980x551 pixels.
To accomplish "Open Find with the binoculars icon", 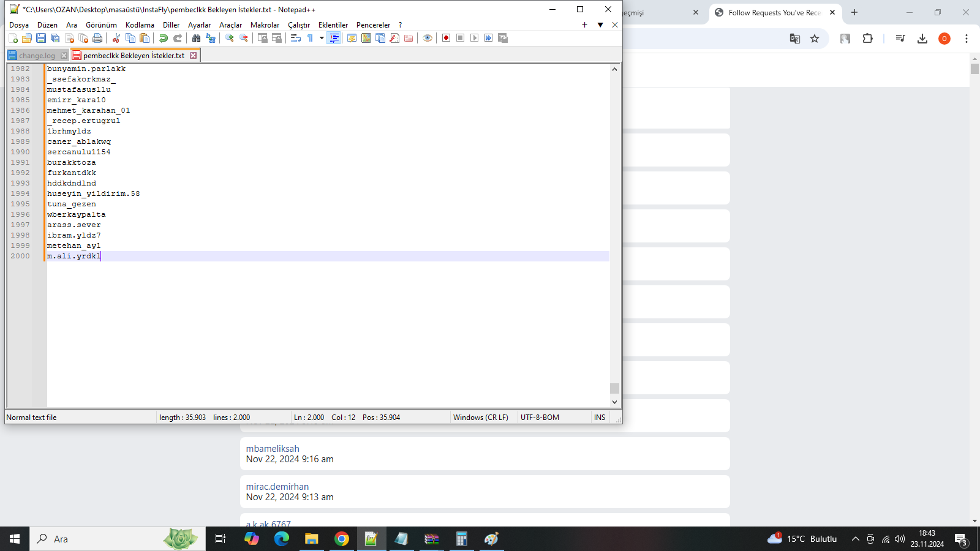I will pos(196,38).
